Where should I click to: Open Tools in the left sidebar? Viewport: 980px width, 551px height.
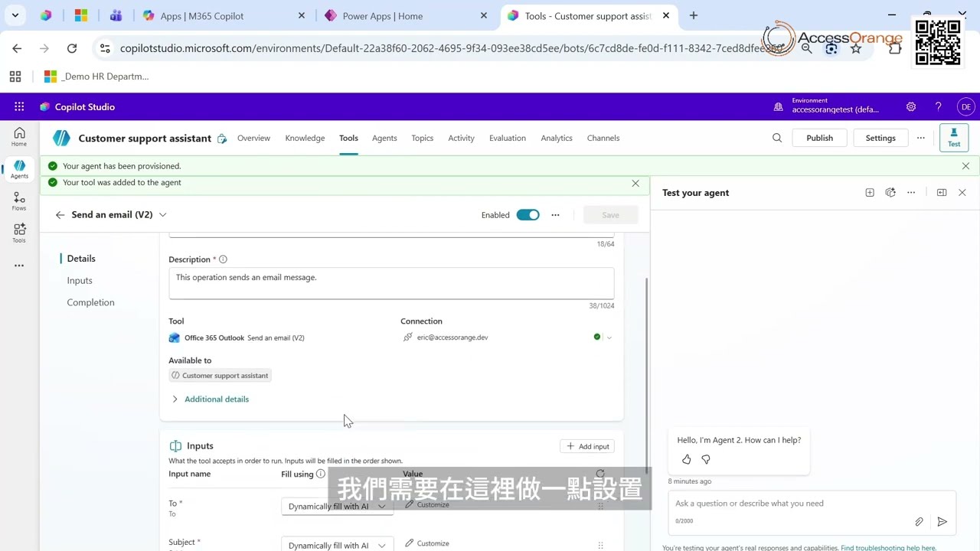[19, 233]
